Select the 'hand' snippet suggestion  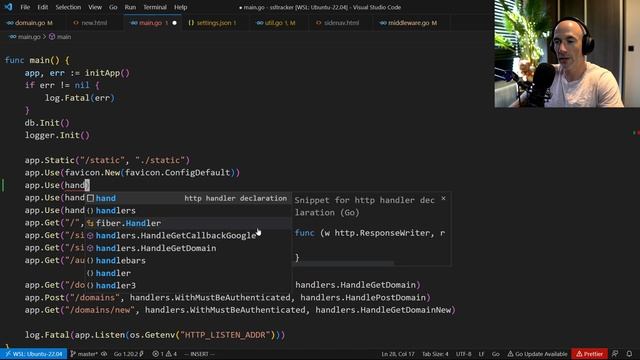[x=188, y=198]
